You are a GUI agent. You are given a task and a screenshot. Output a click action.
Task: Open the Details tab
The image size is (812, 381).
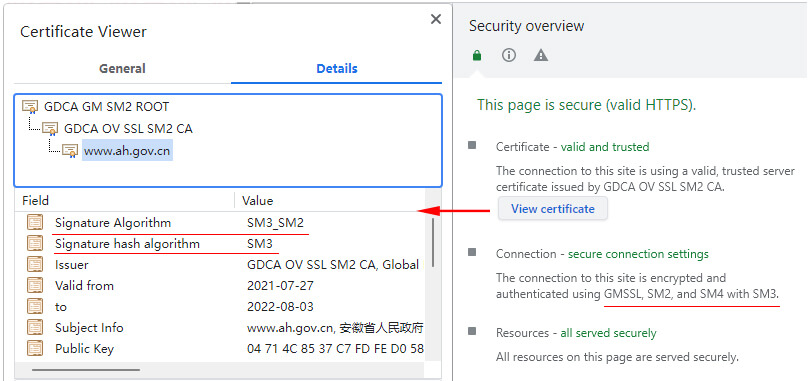tap(337, 68)
